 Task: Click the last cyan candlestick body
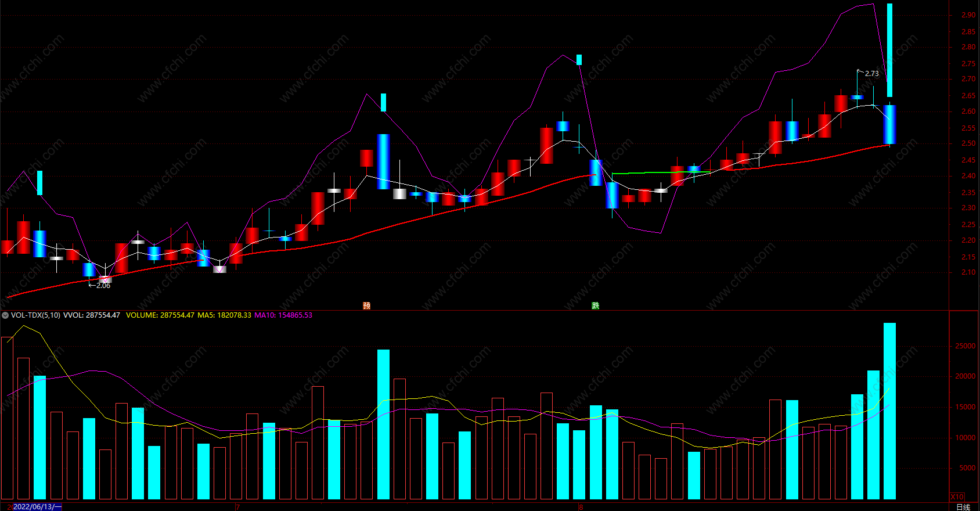point(889,124)
